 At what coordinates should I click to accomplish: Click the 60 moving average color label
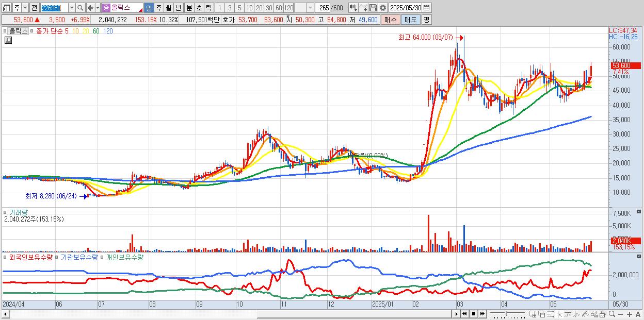96,31
